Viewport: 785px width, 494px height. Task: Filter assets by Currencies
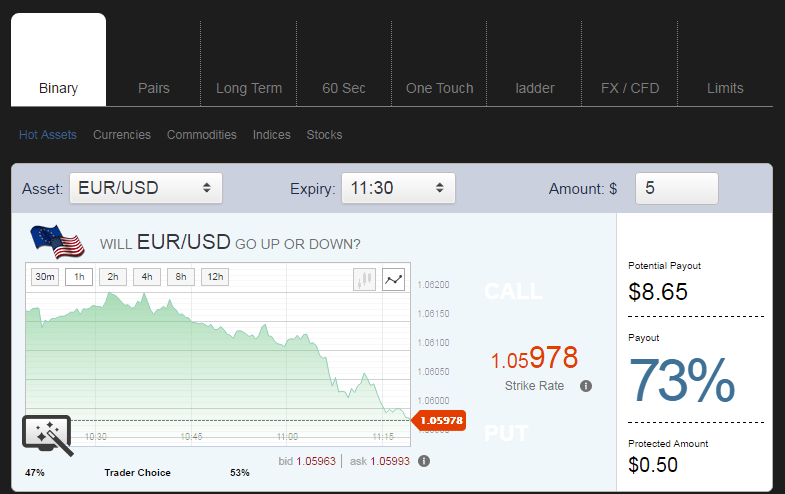pyautogui.click(x=122, y=135)
